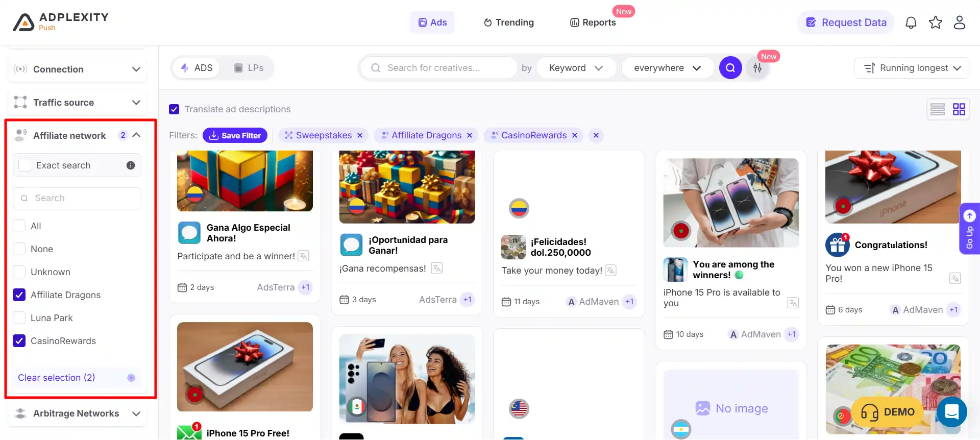Check the Unknown affiliate network option
This screenshot has height=440, width=980.
point(19,272)
